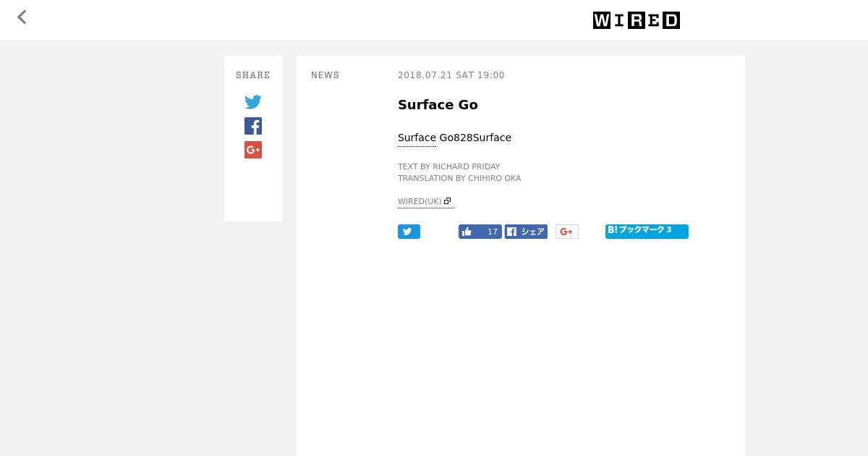Click the Facebook シェア share button
Screen dimensions: 868x456
pyautogui.click(x=526, y=232)
